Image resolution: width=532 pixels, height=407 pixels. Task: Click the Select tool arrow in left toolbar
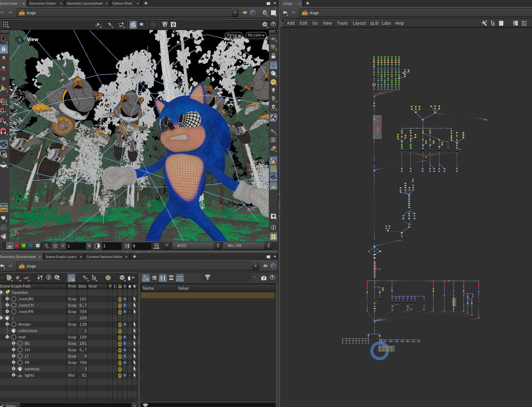point(4,39)
